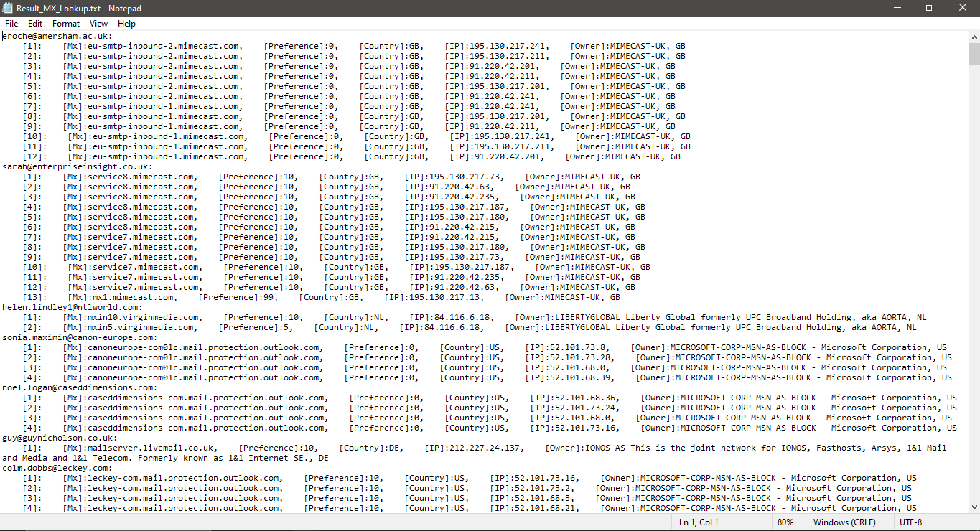Image resolution: width=980 pixels, height=531 pixels.
Task: Close the Notepad window
Action: pos(963,8)
